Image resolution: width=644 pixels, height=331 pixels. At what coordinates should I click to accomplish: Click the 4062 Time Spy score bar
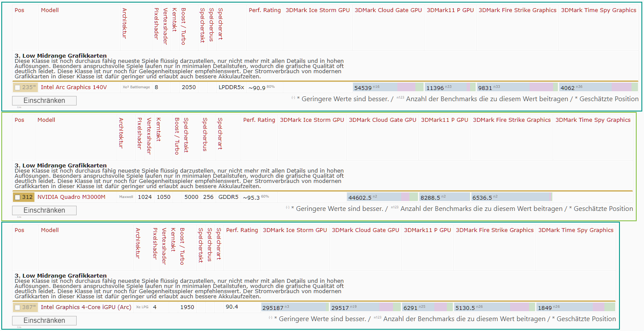tap(598, 87)
